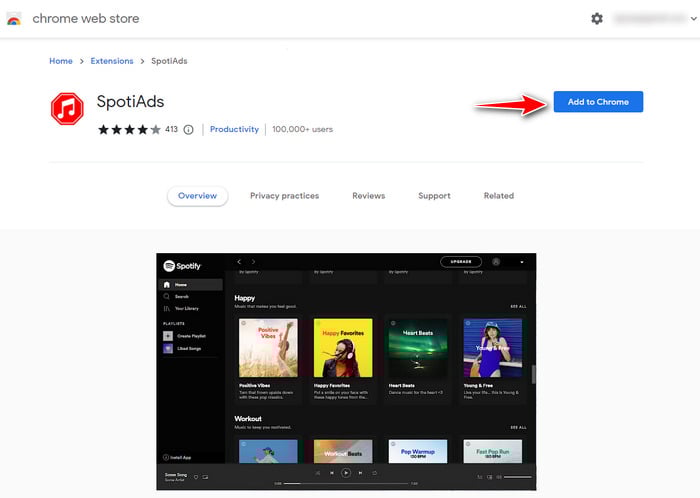
Task: Open the Fast Pop Run playlist cover
Action: tap(493, 451)
